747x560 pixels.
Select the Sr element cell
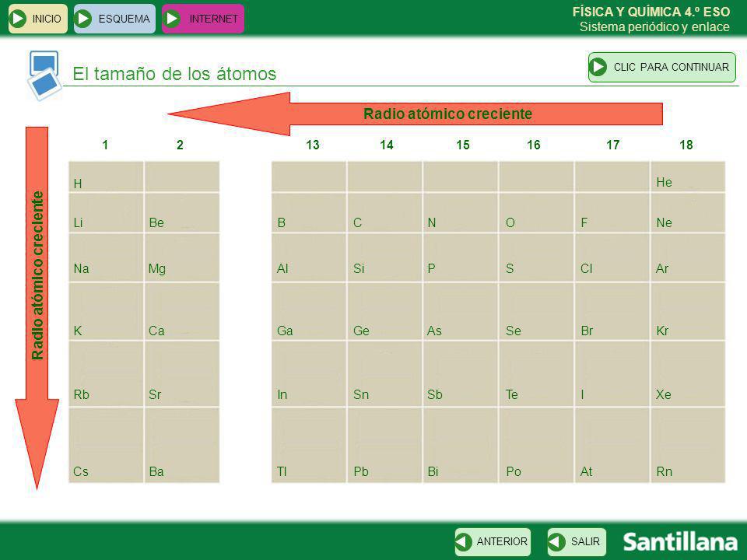click(x=182, y=374)
